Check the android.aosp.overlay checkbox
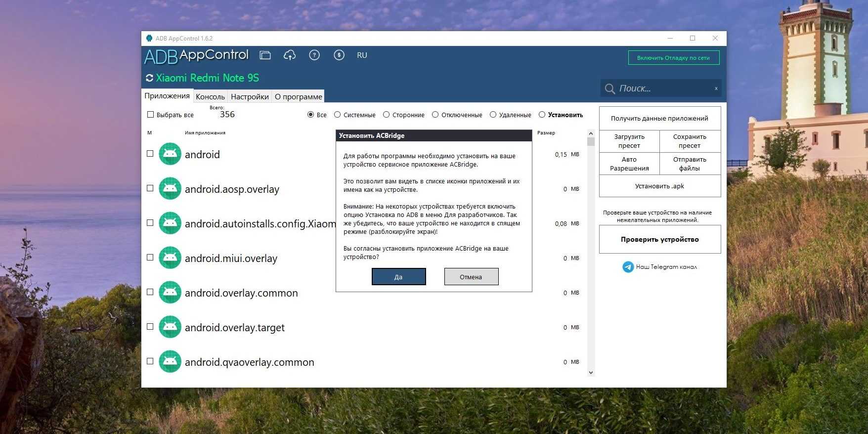Image resolution: width=868 pixels, height=434 pixels. click(x=150, y=188)
